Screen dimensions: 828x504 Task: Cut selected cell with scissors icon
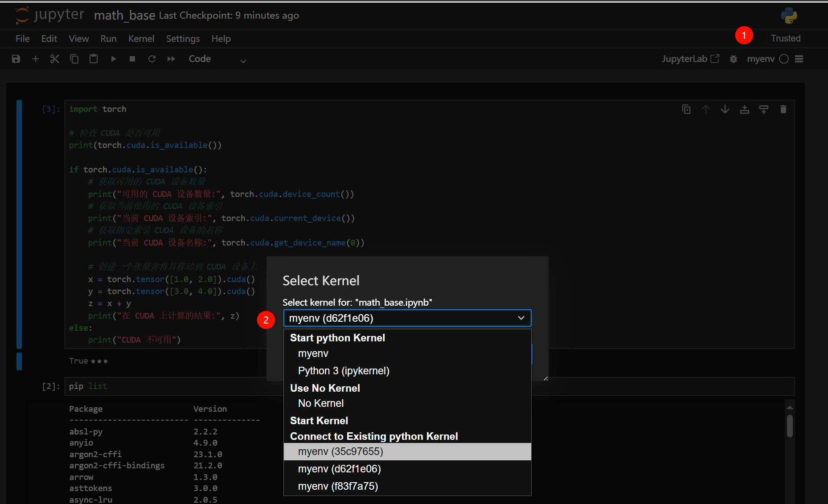tap(55, 59)
